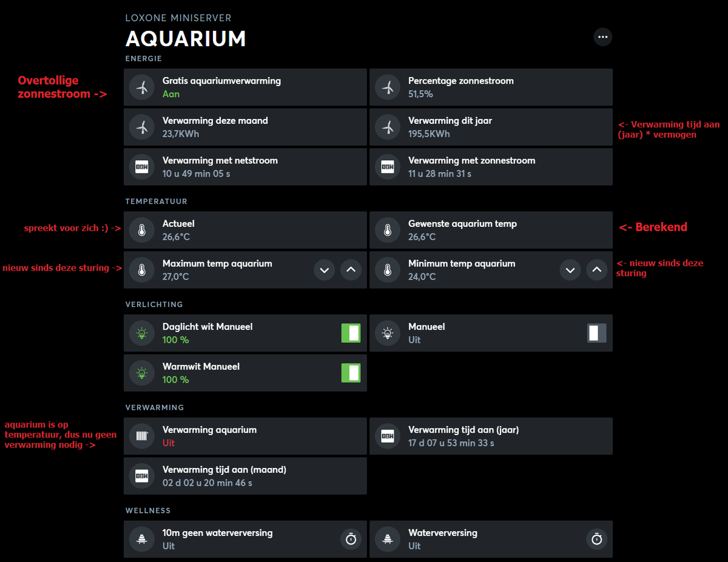
Task: Decrease Minimum temp aquarium using down chevron
Action: (x=570, y=270)
